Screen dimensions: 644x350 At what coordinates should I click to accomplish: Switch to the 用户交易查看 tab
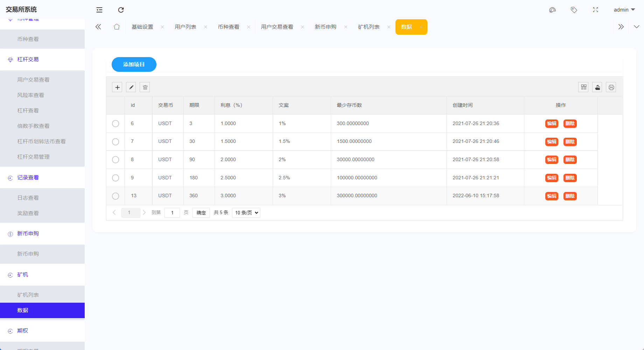coord(277,27)
